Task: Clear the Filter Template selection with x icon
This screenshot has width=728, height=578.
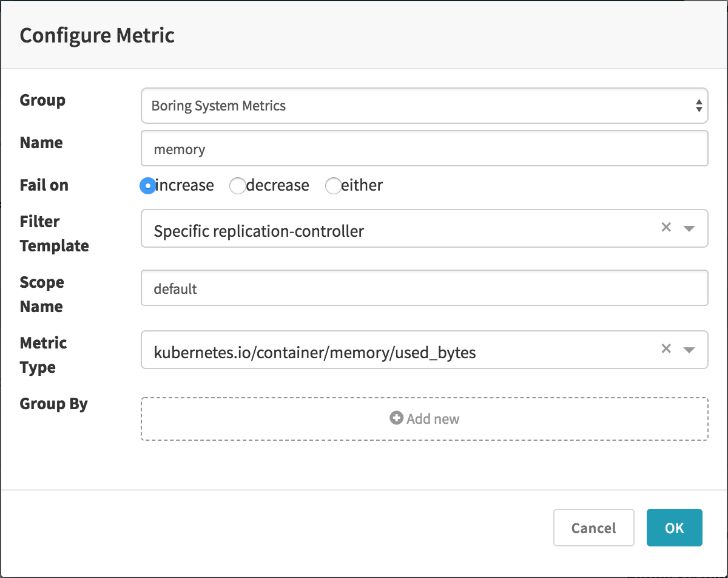Action: pyautogui.click(x=666, y=228)
